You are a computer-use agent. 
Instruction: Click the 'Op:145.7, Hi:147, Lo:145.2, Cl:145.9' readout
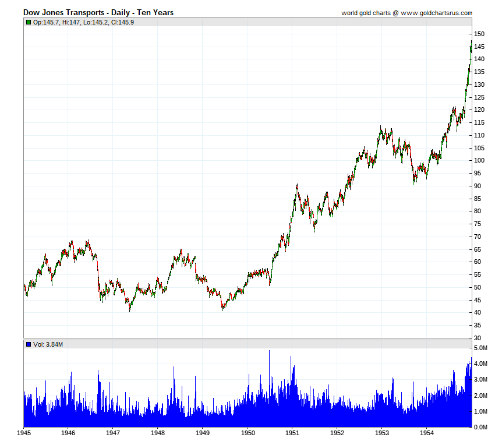click(83, 22)
